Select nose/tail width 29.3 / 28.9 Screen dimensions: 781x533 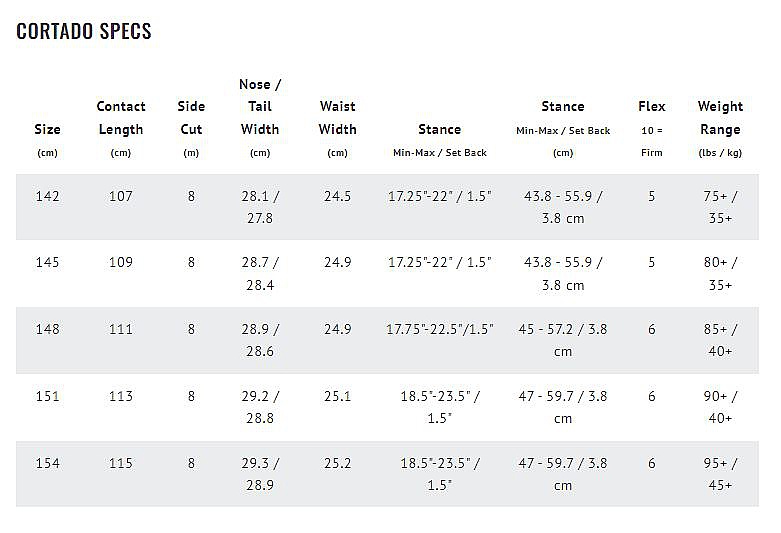[x=260, y=474]
